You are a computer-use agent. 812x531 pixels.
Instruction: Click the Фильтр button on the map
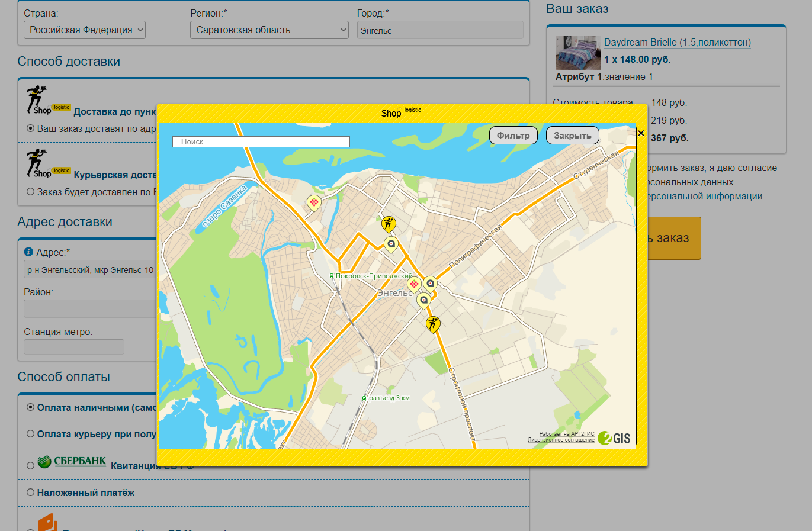pyautogui.click(x=513, y=136)
